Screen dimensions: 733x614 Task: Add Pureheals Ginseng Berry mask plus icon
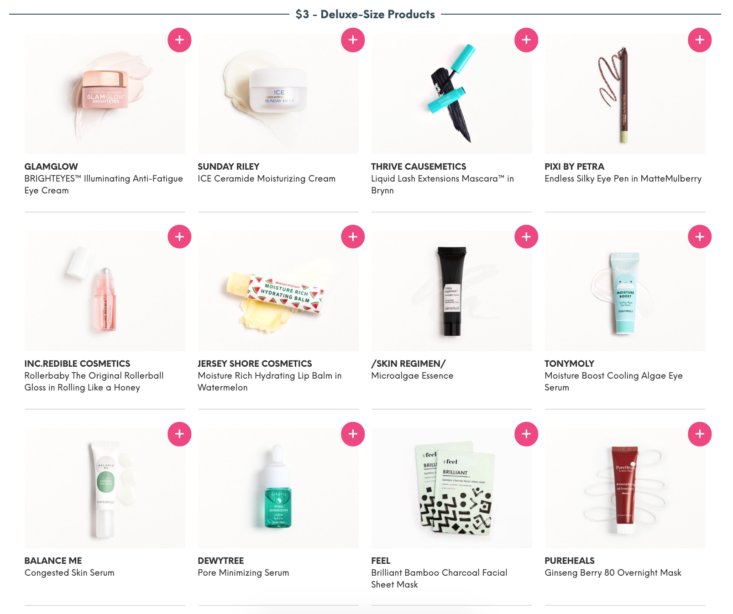click(x=700, y=434)
